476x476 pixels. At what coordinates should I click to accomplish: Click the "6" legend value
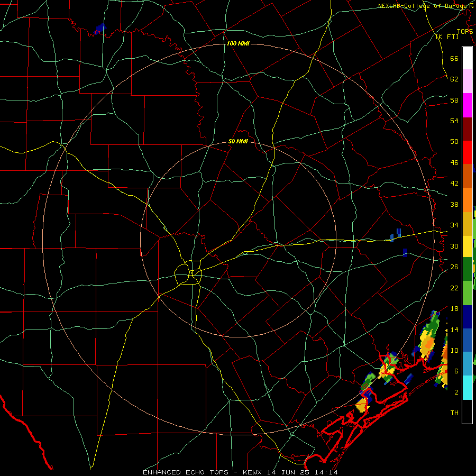tap(456, 371)
